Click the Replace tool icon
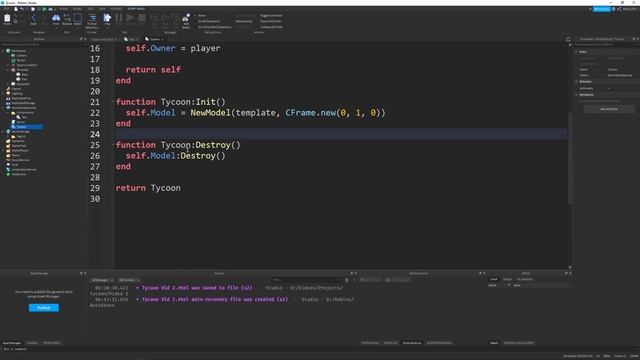Screen dimensions: 640x360 (67, 19)
